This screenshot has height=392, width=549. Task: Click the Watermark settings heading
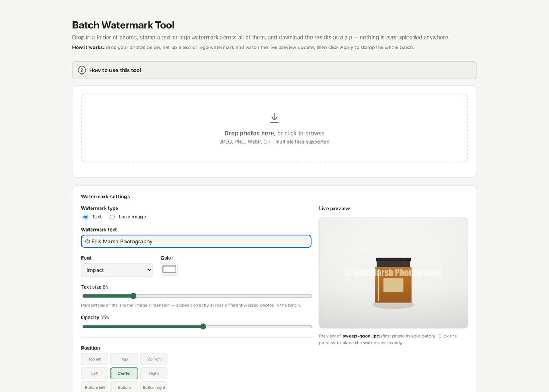coord(106,196)
